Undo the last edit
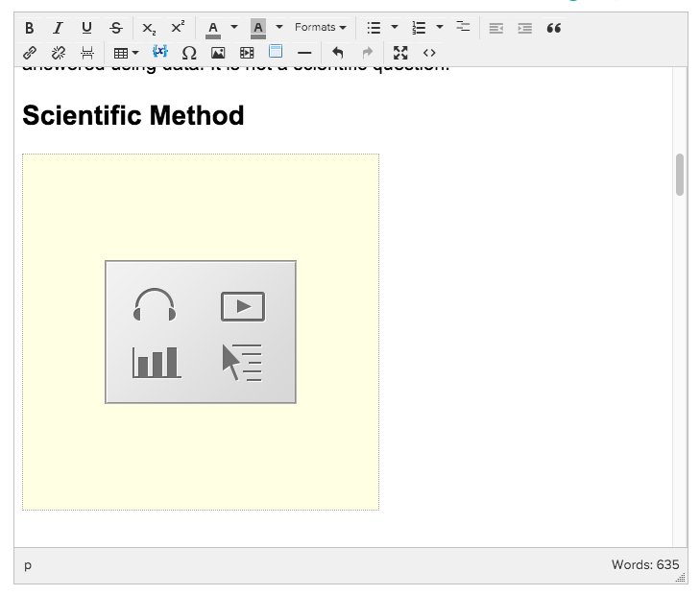This screenshot has height=596, width=700. (337, 53)
